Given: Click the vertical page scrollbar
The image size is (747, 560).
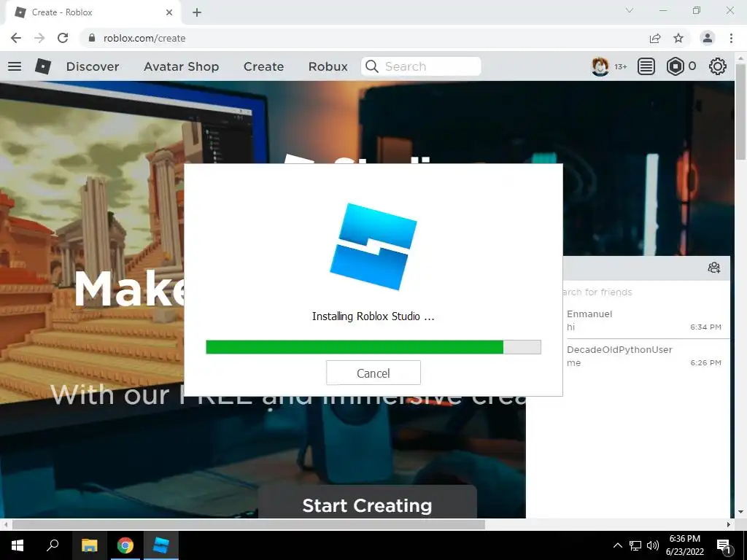Looking at the screenshot, I should pyautogui.click(x=740, y=112).
